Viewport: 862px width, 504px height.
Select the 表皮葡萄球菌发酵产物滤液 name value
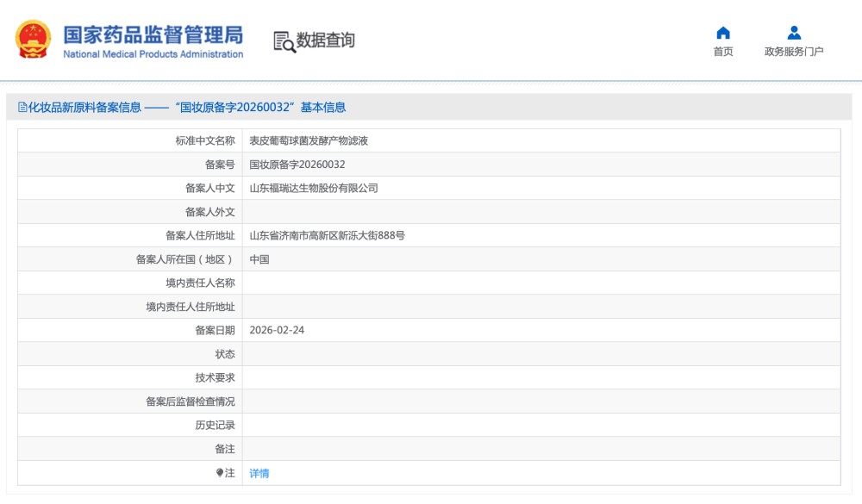(309, 140)
